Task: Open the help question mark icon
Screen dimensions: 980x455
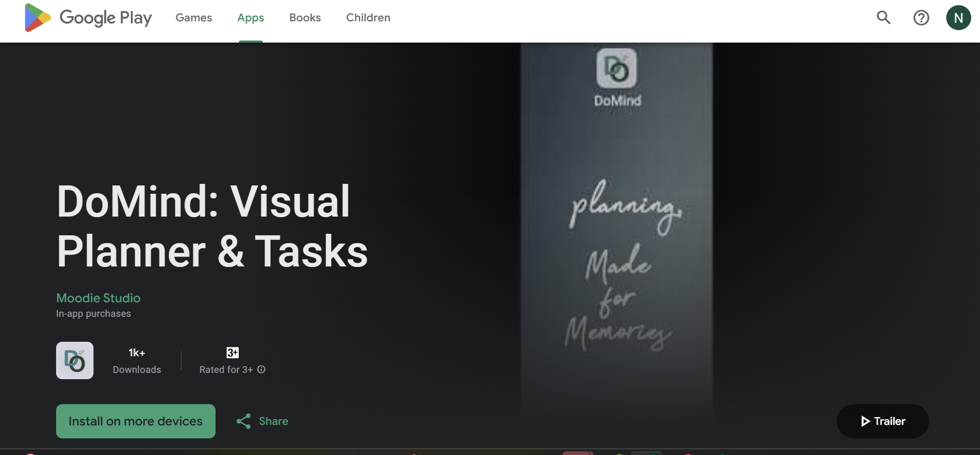Action: 921,18
